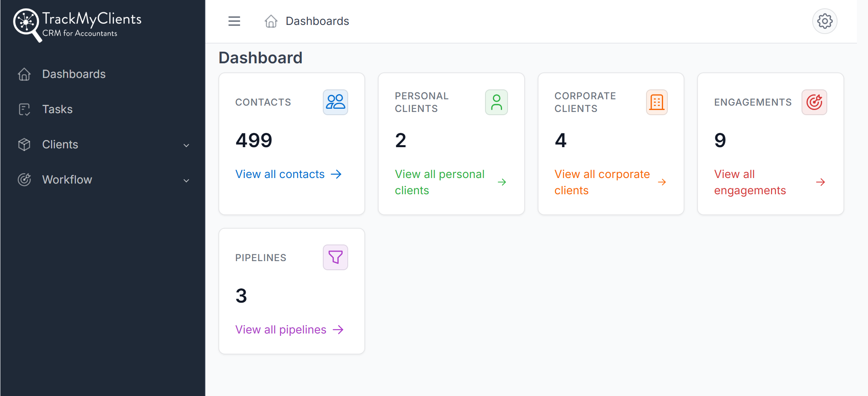
Task: Click the engagements count 9
Action: [720, 140]
